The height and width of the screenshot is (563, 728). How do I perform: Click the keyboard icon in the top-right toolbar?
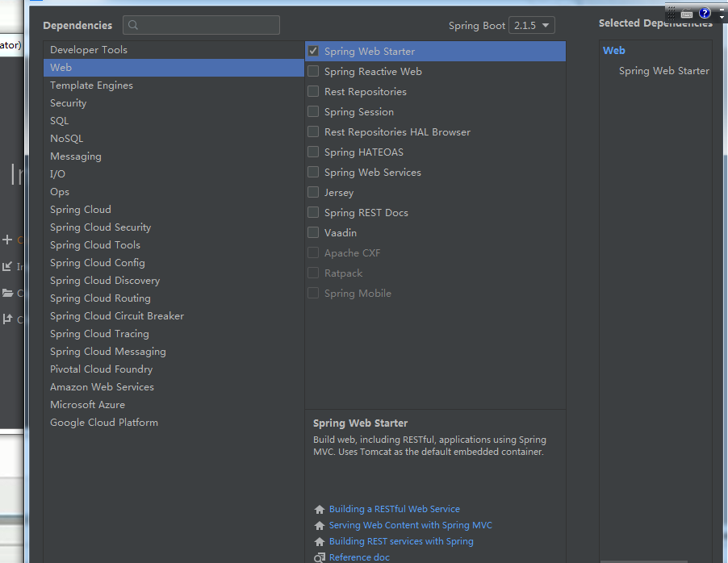click(687, 15)
